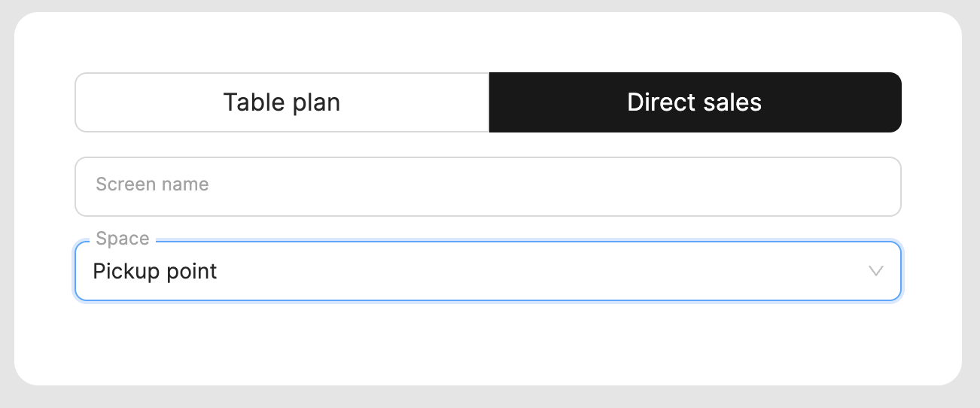Choose Table plan in the segmented control
This screenshot has height=408, width=980.
pyautogui.click(x=282, y=102)
